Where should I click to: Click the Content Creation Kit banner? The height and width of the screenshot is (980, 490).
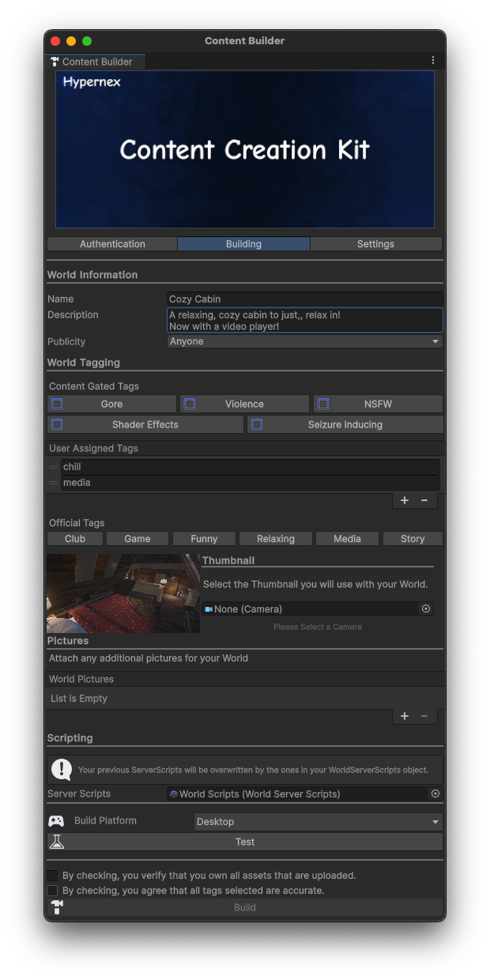245,149
